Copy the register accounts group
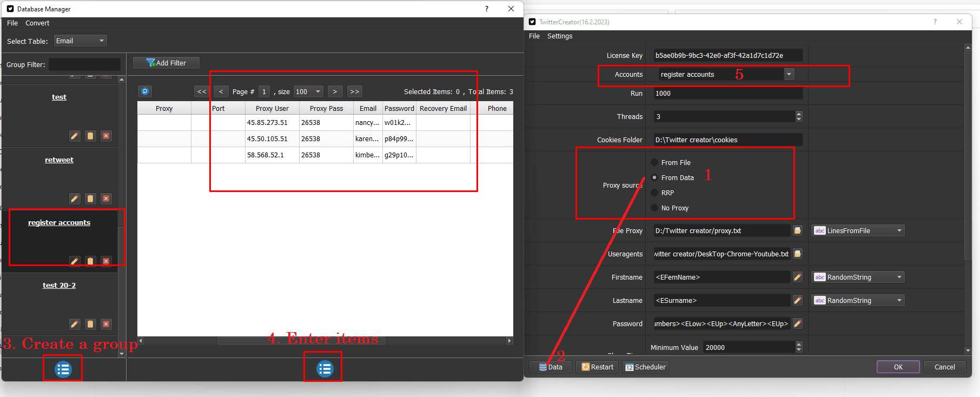 90,261
